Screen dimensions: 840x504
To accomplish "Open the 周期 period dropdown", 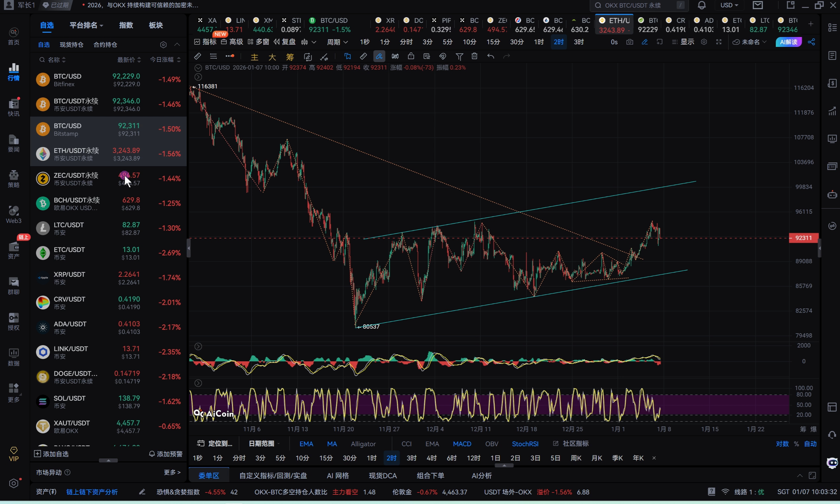I will point(337,42).
